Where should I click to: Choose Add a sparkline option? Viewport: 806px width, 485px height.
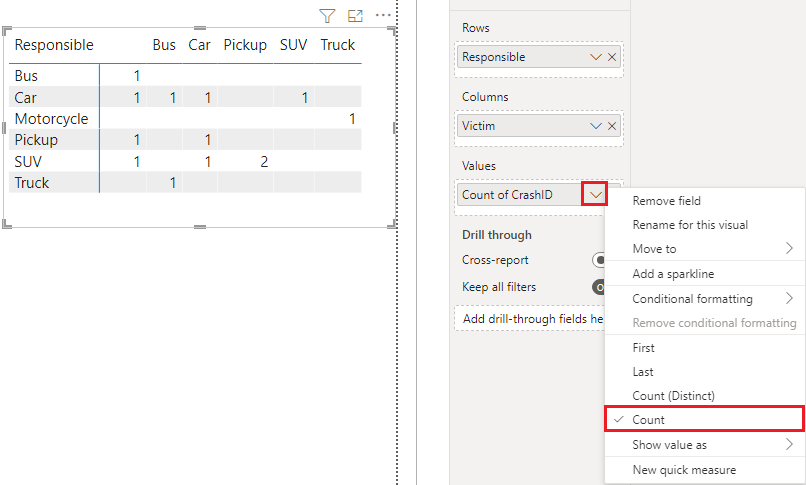point(705,274)
